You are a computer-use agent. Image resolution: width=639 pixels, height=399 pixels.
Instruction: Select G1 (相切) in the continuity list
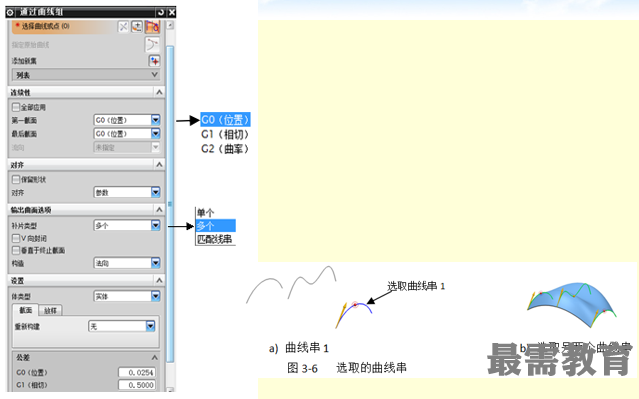click(x=225, y=134)
